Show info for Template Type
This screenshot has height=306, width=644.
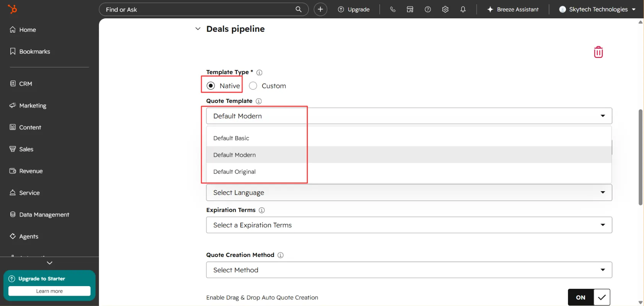click(x=259, y=72)
